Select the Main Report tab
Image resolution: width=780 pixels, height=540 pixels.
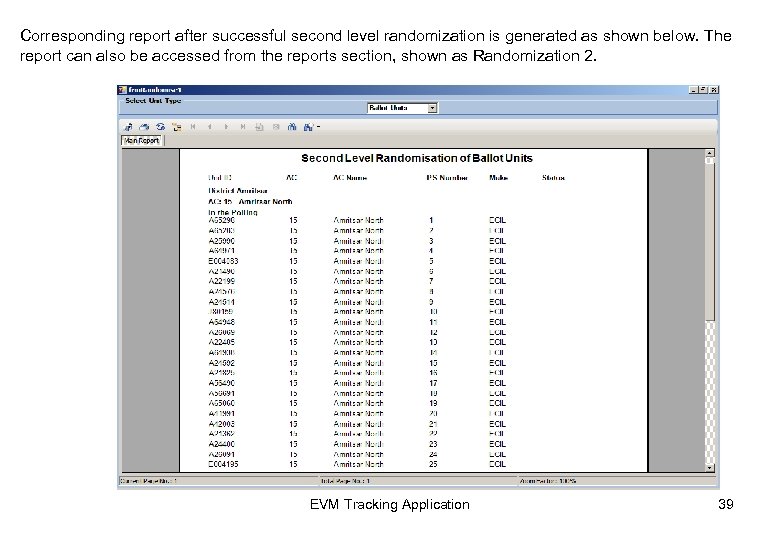click(x=142, y=141)
